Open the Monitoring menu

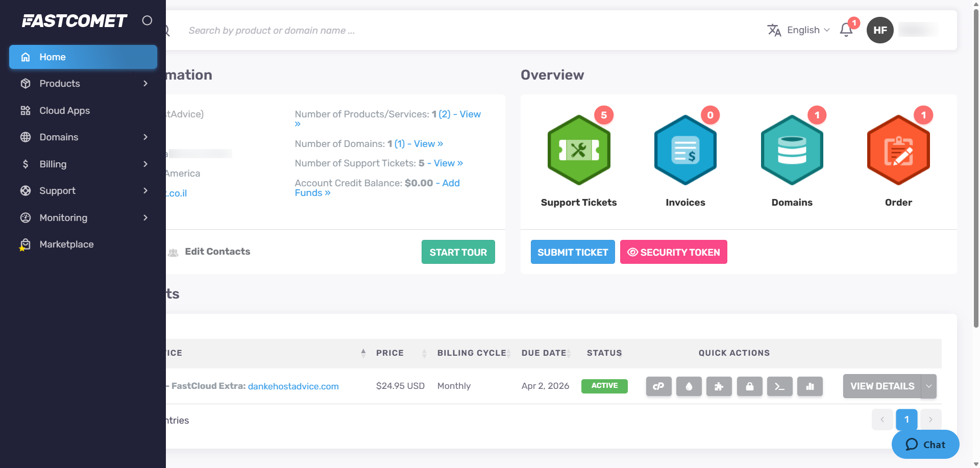point(83,217)
